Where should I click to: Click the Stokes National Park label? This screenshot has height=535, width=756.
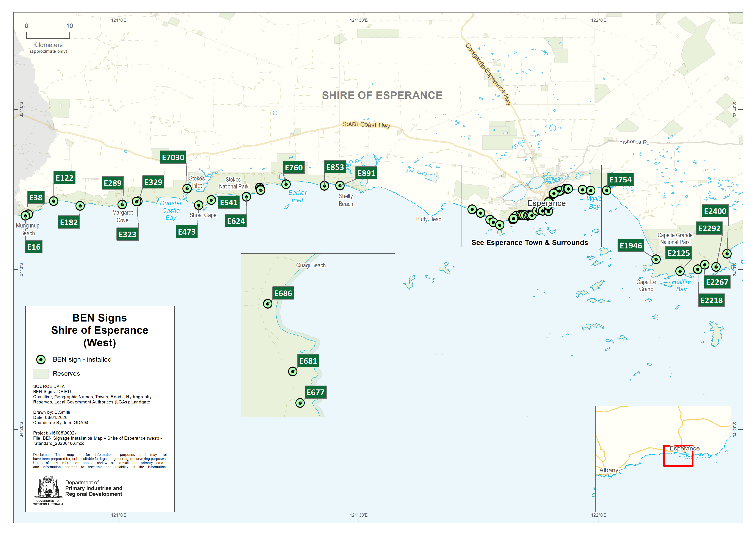[x=234, y=183]
